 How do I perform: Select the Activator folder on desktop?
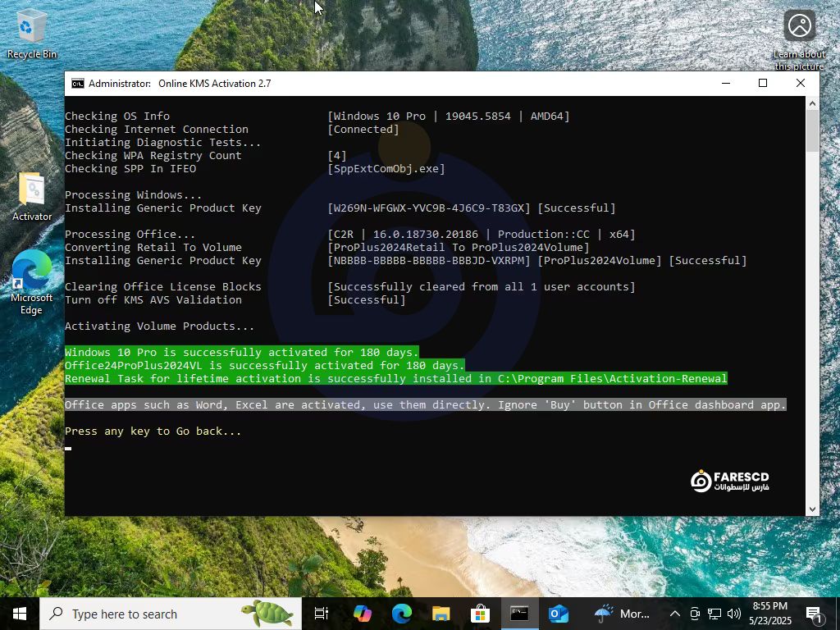click(32, 196)
